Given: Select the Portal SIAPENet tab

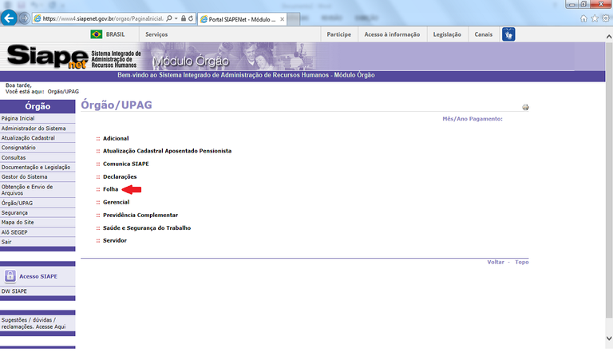Looking at the screenshot, I should [x=243, y=19].
